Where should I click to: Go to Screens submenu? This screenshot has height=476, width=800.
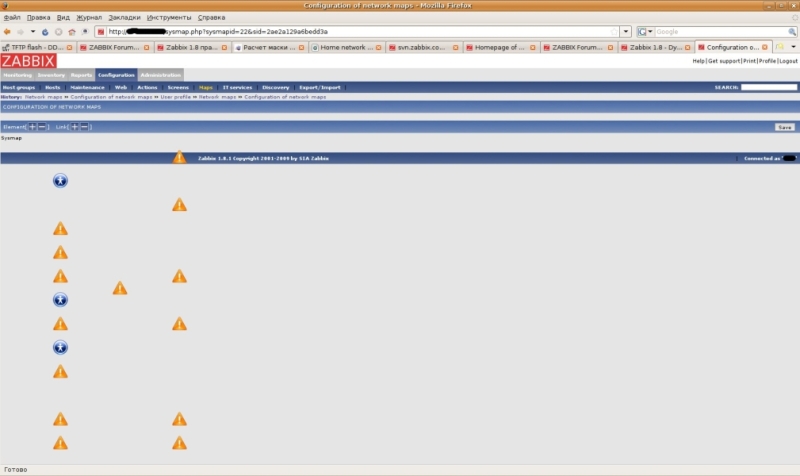click(178, 87)
